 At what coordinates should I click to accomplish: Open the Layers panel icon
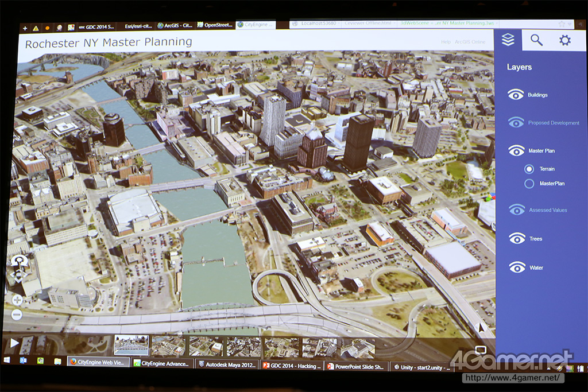[x=508, y=40]
